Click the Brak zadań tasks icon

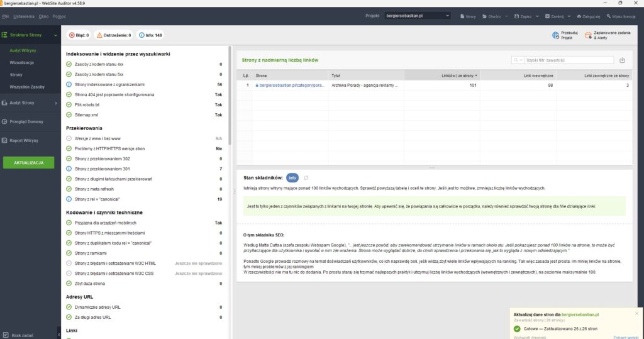pos(5,335)
